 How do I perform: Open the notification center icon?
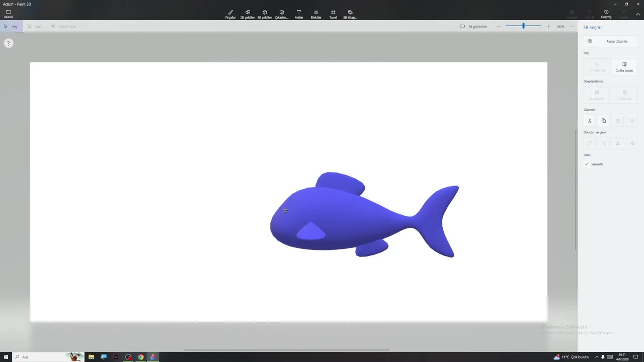635,357
